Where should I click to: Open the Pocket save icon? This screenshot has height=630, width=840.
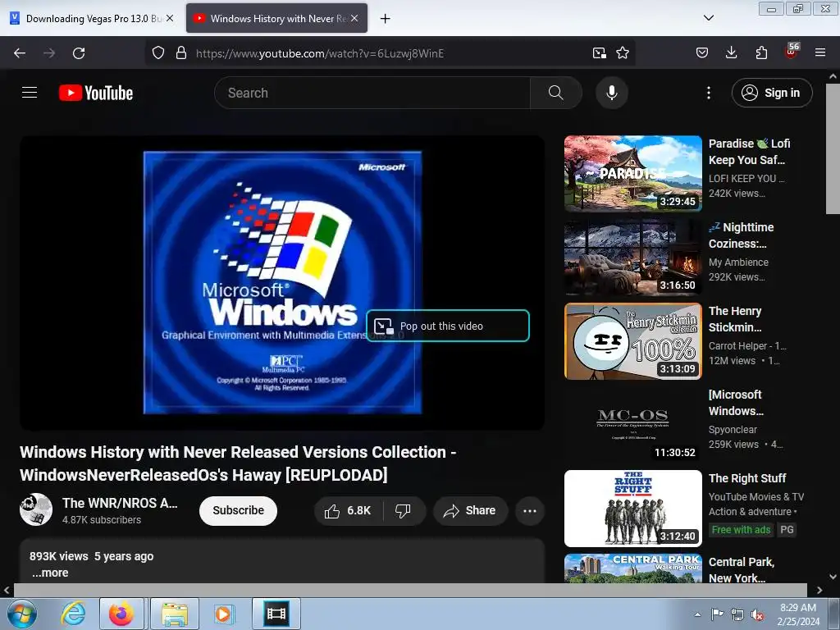[702, 53]
